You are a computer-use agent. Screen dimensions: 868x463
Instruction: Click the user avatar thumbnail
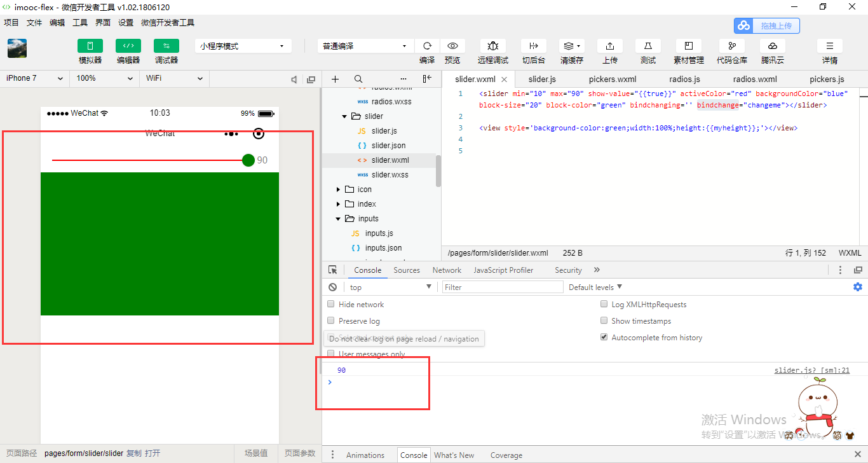17,48
